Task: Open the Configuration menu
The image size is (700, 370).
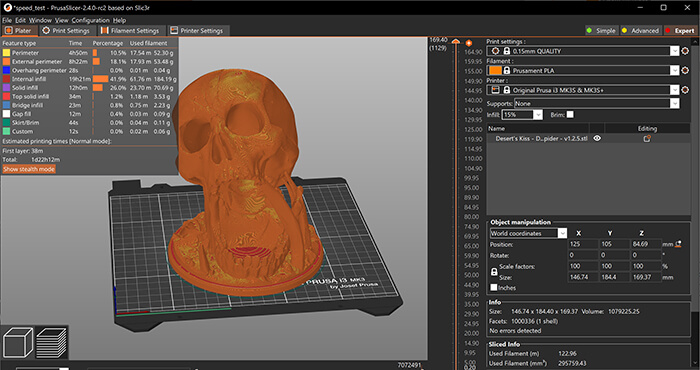Action: click(91, 20)
